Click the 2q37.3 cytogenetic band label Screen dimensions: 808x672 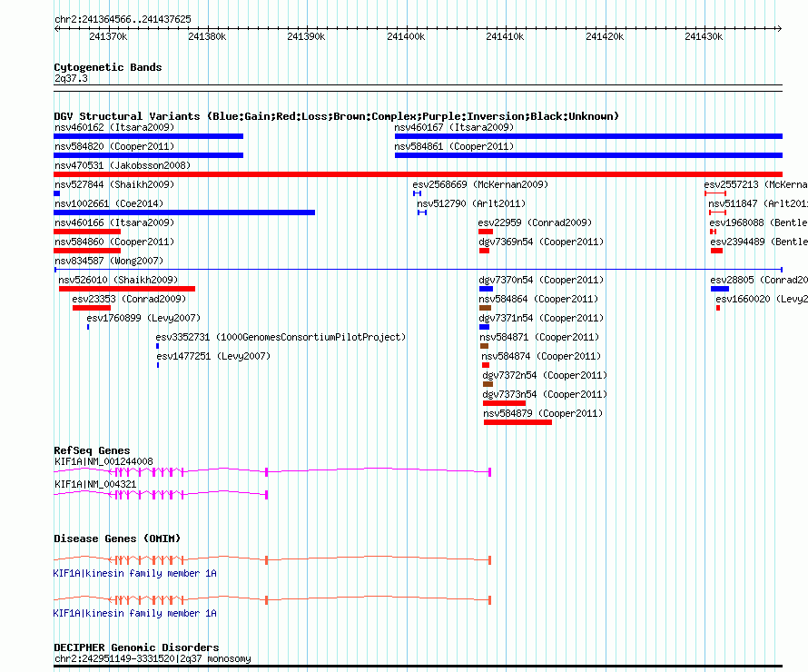click(x=71, y=79)
